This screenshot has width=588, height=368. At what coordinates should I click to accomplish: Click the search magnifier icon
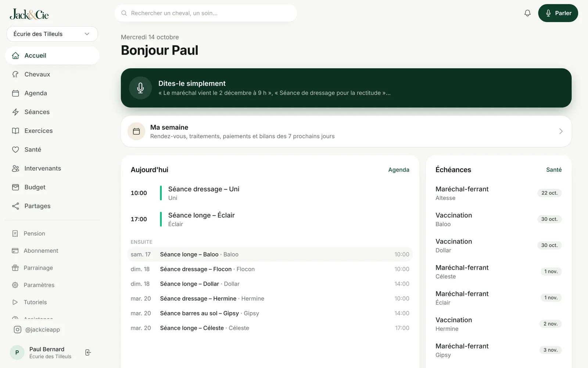pyautogui.click(x=124, y=13)
